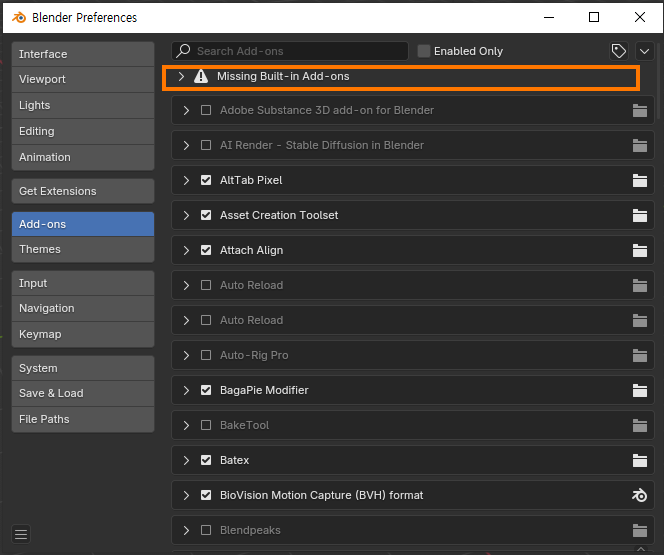Disable Attach Align add-on checkbox
The image size is (664, 555).
pos(206,251)
